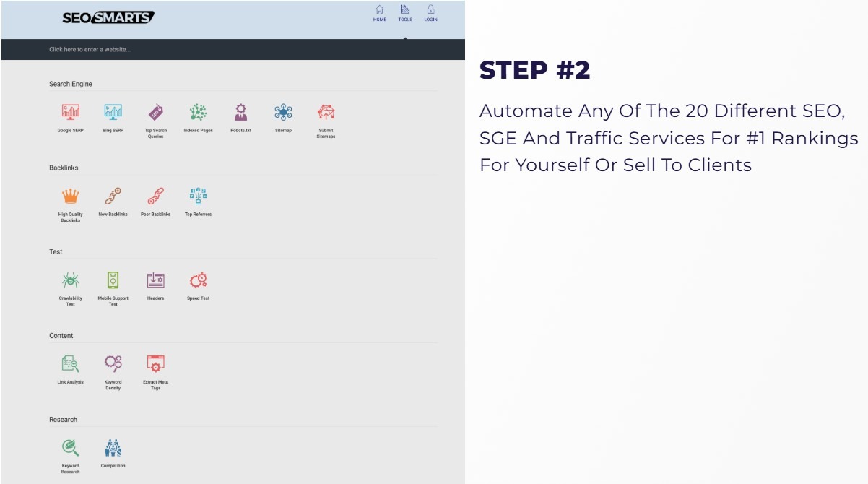Select the Bing SERP tool icon
Image resolution: width=868 pixels, height=484 pixels.
pos(113,112)
